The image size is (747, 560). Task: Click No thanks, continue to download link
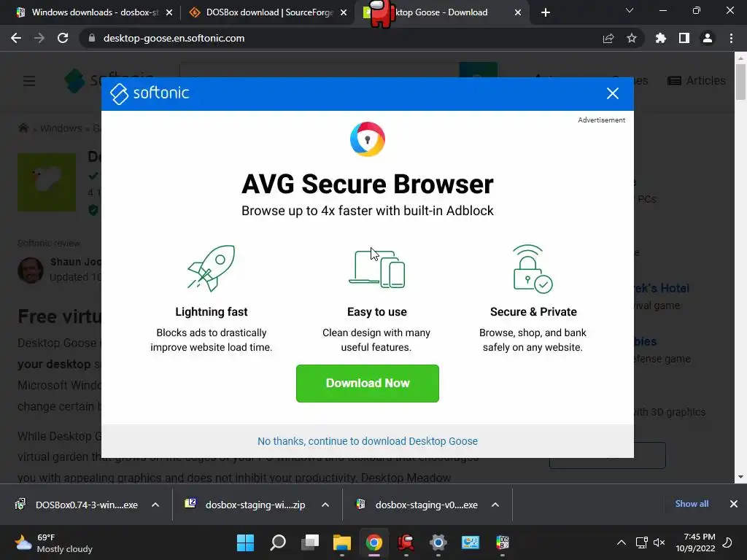[368, 441]
